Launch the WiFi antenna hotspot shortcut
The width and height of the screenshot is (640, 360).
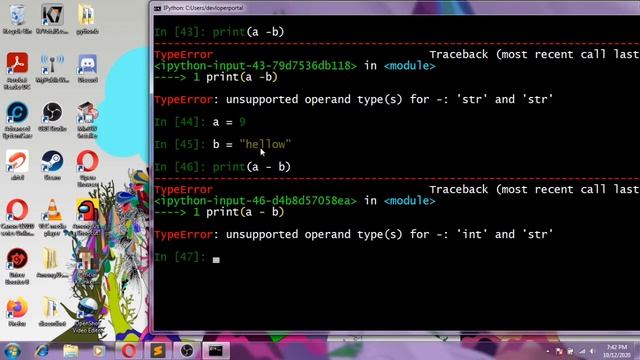tap(52, 68)
